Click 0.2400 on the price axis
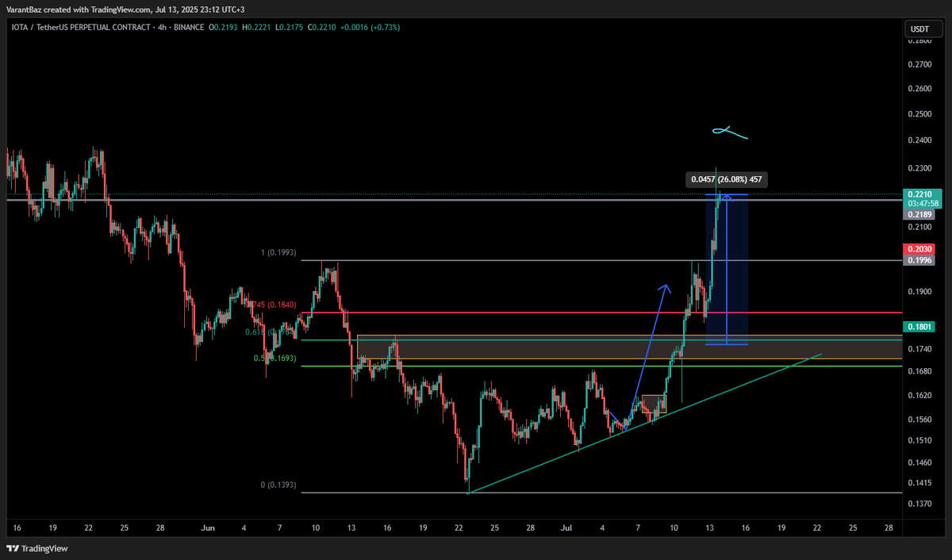The width and height of the screenshot is (952, 560). coord(919,141)
